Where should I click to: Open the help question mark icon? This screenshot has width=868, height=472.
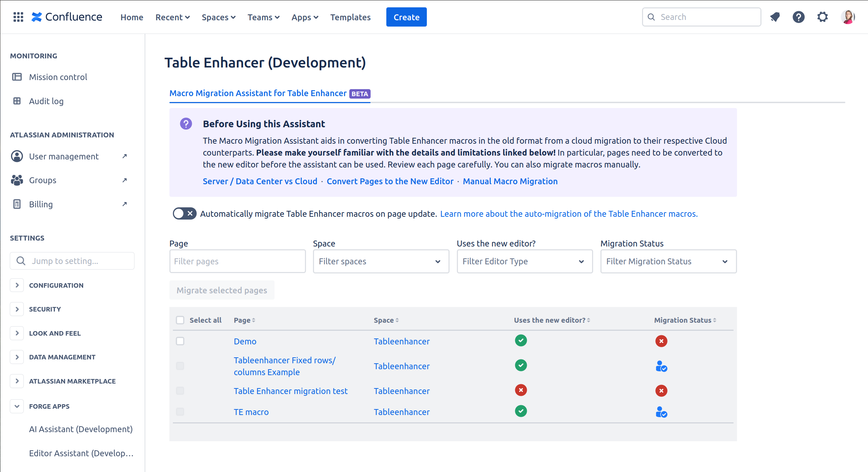[x=798, y=17]
